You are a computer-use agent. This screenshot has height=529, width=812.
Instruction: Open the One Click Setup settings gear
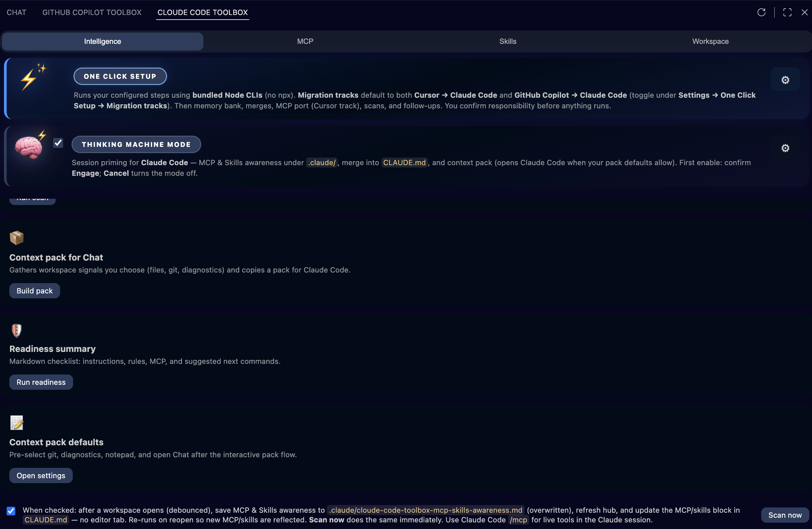(x=785, y=79)
